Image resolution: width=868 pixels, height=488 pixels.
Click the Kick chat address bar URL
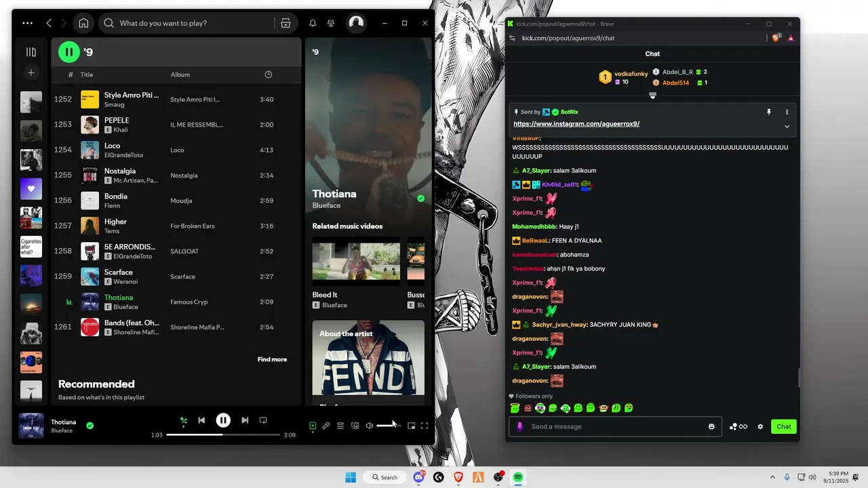coord(568,38)
